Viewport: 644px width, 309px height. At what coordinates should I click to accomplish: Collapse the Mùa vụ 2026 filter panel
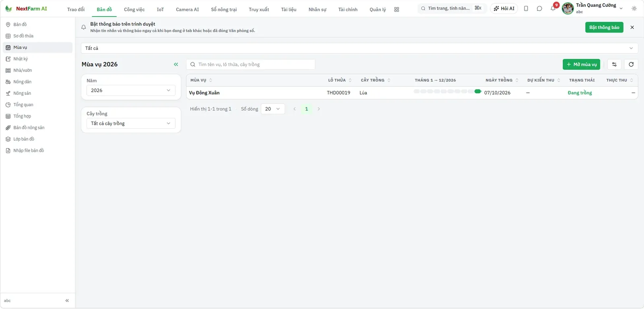[x=176, y=64]
